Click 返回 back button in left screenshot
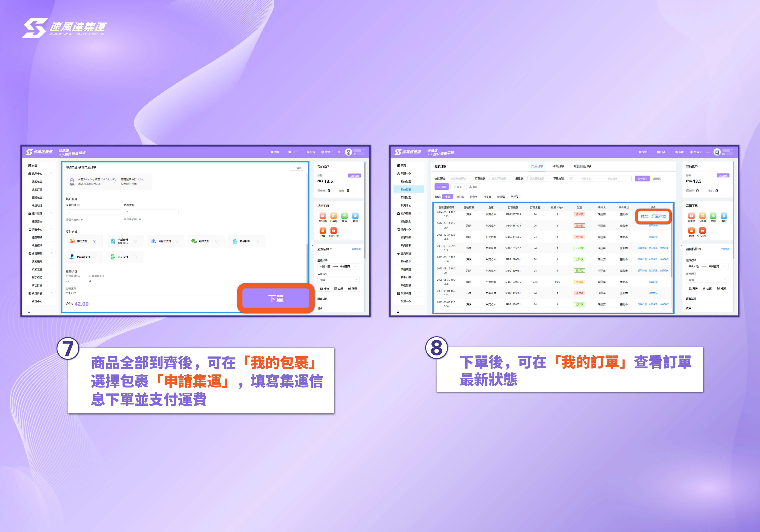Image resolution: width=760 pixels, height=532 pixels. [x=297, y=168]
